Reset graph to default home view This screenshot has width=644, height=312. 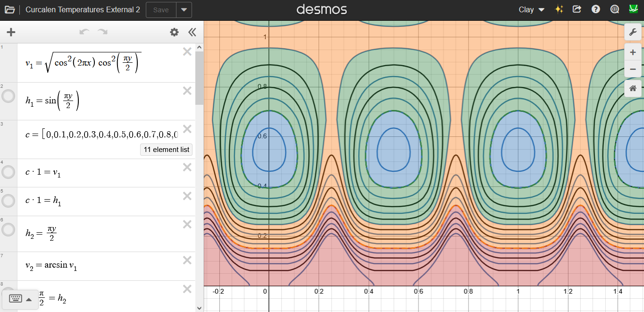pos(633,88)
